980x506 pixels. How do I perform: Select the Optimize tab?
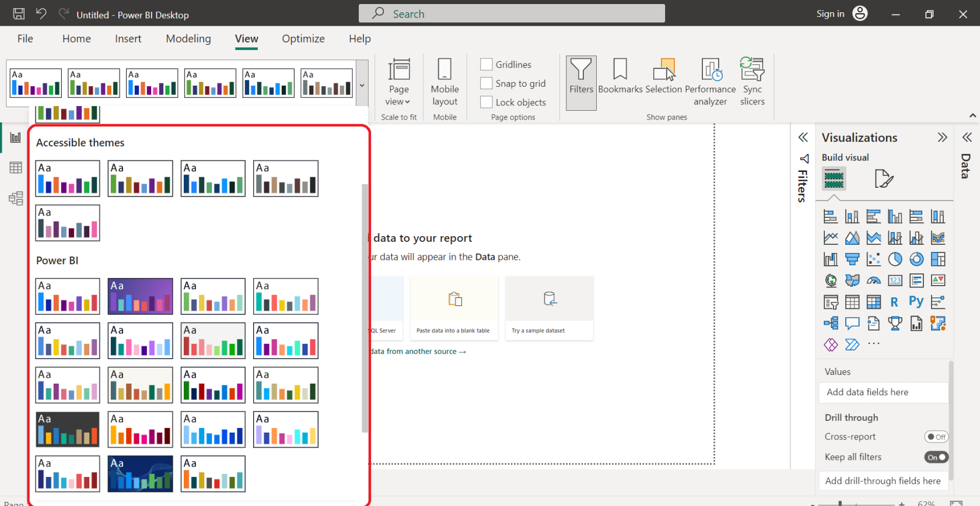point(303,38)
